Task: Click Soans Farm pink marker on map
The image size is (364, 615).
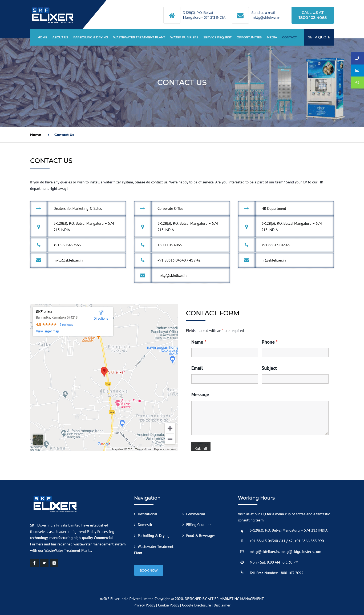Action: click(118, 403)
